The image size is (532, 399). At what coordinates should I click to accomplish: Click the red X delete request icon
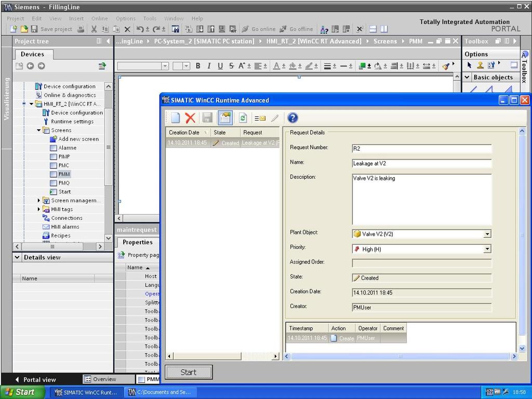tap(190, 118)
